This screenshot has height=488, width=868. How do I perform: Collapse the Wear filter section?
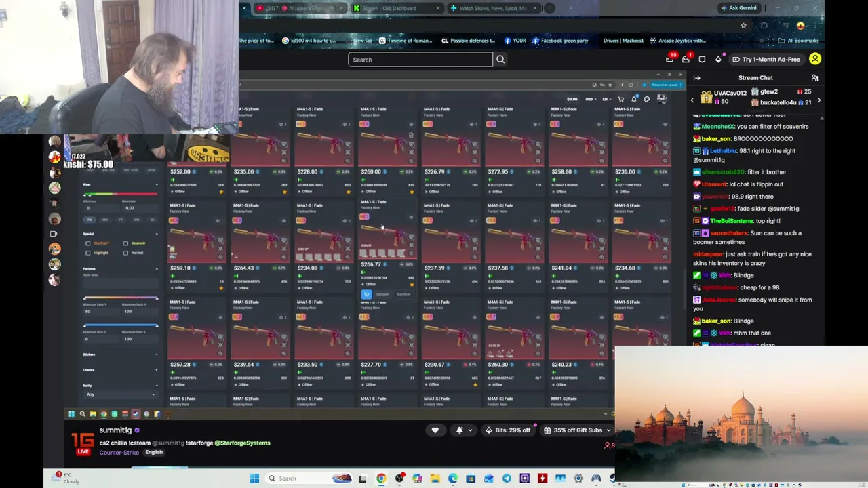coord(157,185)
